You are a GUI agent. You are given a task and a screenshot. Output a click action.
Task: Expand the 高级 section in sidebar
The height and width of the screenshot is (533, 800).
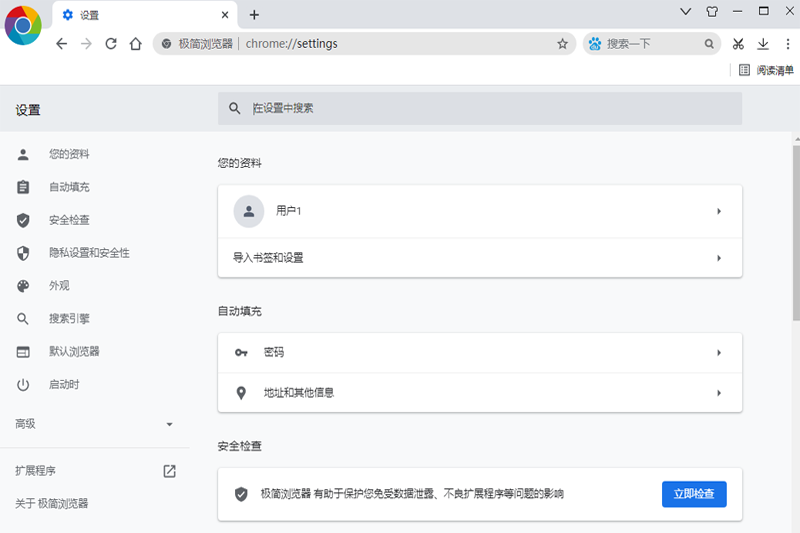[95, 424]
